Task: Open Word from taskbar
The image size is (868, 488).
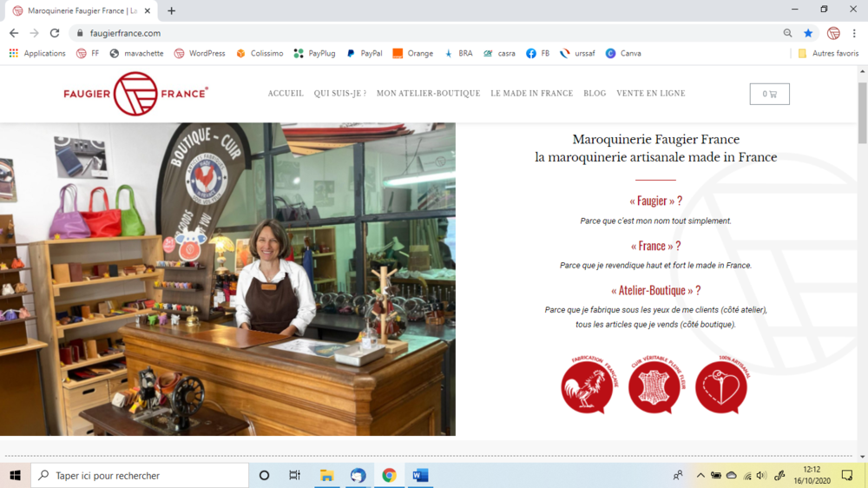Action: (420, 475)
